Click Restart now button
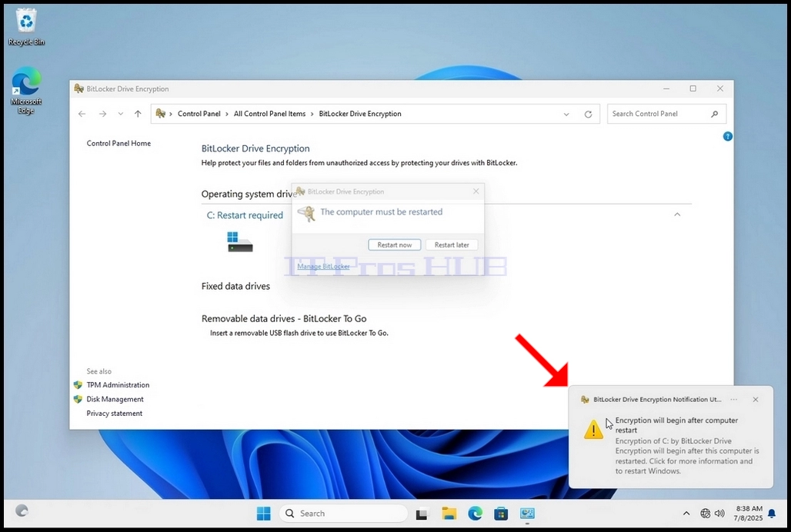Image resolution: width=791 pixels, height=532 pixels. (x=395, y=244)
